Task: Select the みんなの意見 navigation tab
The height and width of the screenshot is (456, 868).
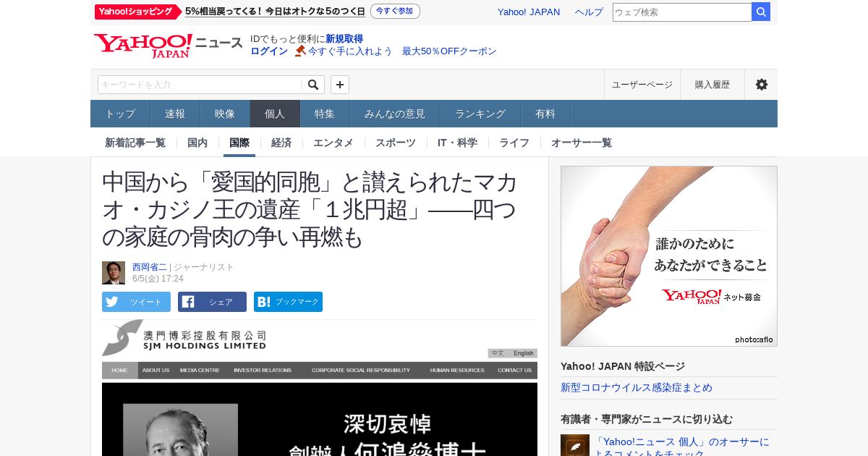Action: (395, 114)
